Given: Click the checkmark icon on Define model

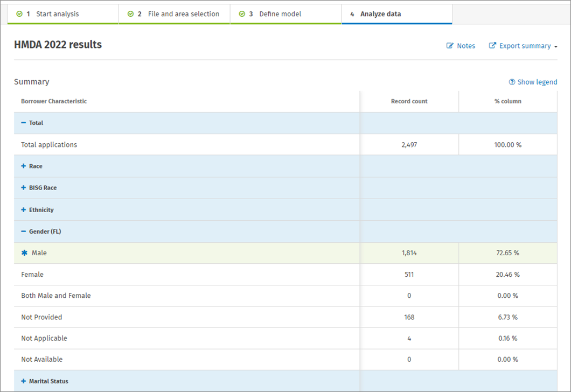Looking at the screenshot, I should click(242, 14).
